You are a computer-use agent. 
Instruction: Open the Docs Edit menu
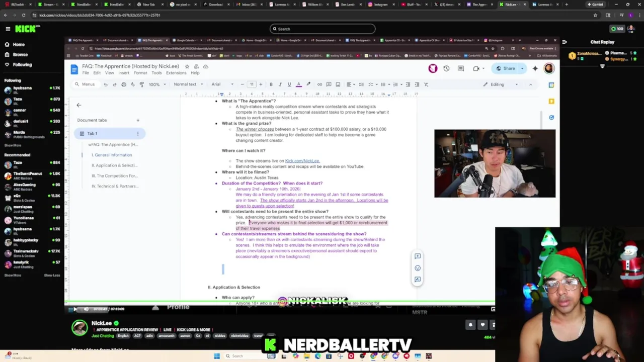click(97, 73)
